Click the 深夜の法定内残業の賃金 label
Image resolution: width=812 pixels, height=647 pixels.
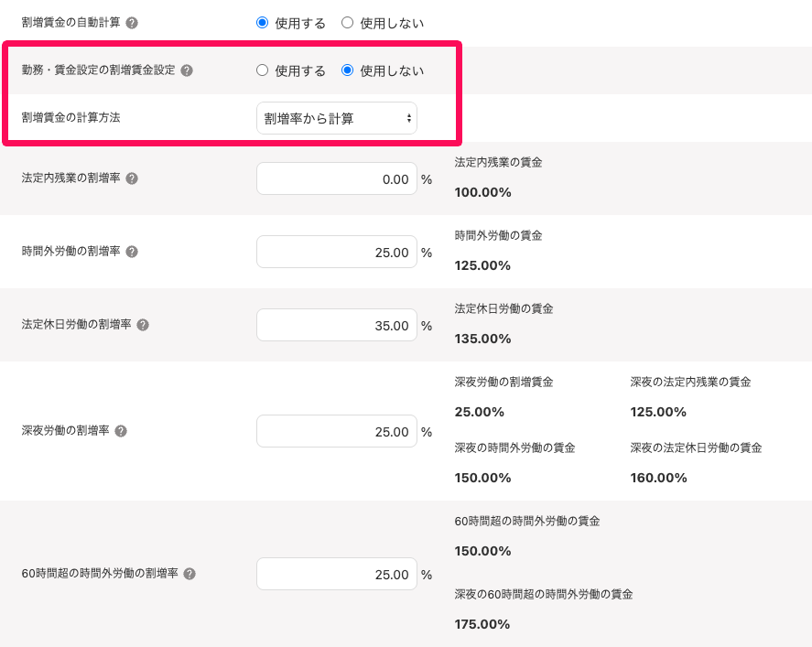691,382
